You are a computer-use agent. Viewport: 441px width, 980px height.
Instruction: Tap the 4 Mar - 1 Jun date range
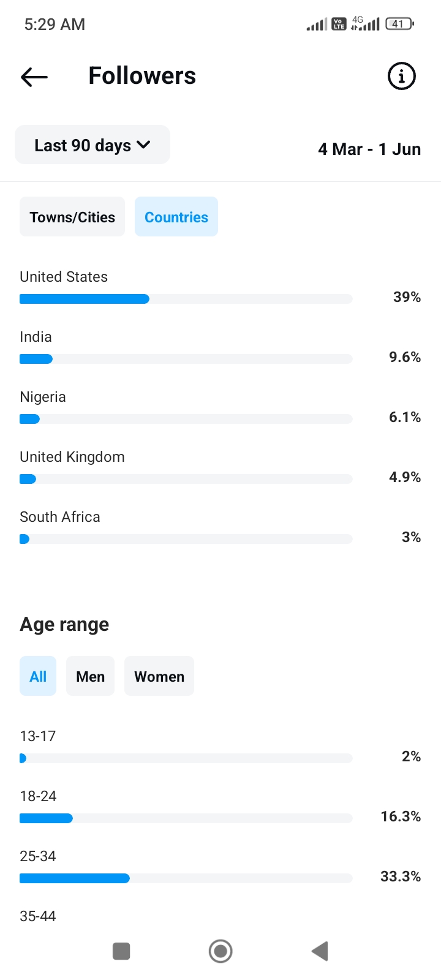[369, 149]
